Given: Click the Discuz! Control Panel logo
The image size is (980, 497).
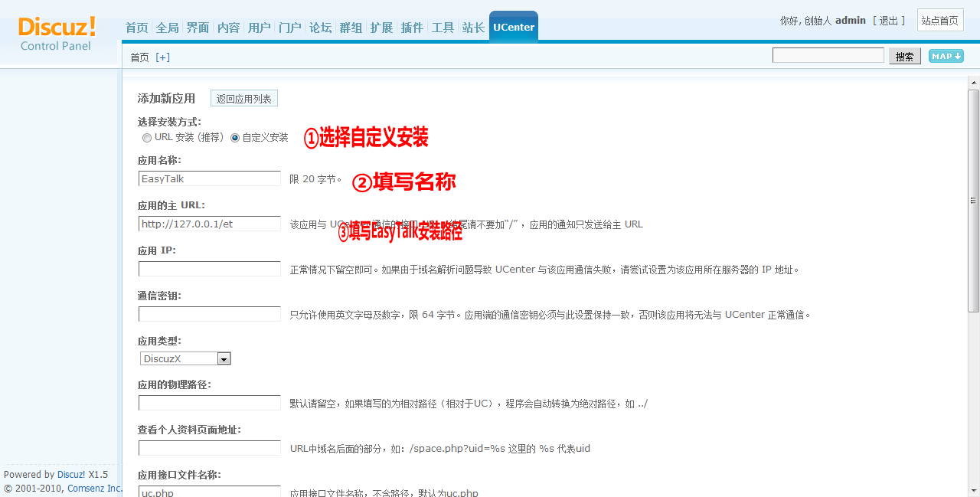Looking at the screenshot, I should (57, 34).
